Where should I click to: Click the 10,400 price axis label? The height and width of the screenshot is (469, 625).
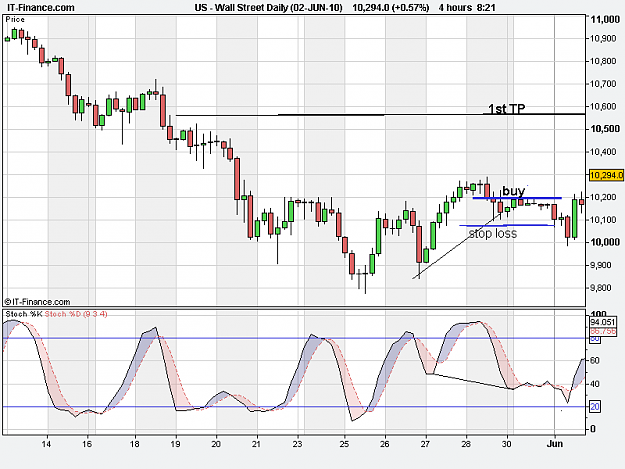coord(603,152)
